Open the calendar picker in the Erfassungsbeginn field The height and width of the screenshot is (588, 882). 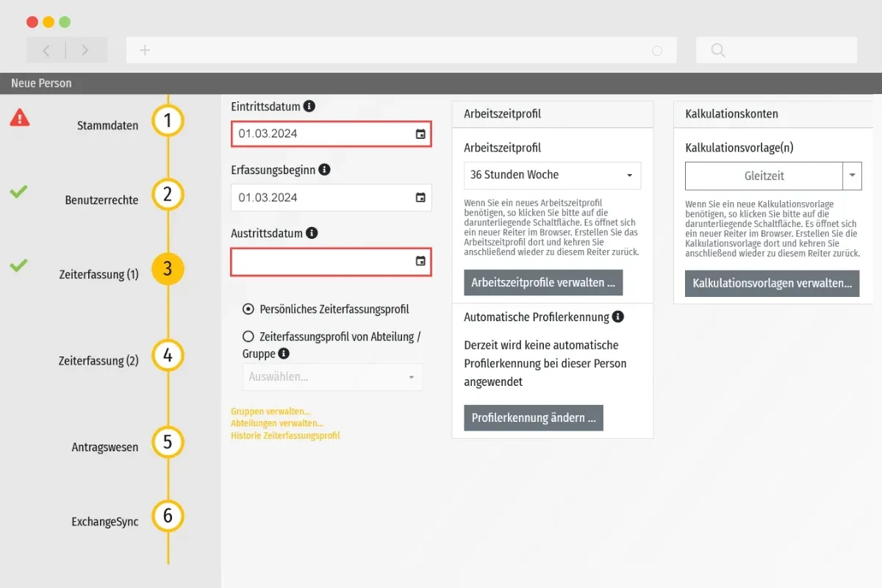coord(420,197)
